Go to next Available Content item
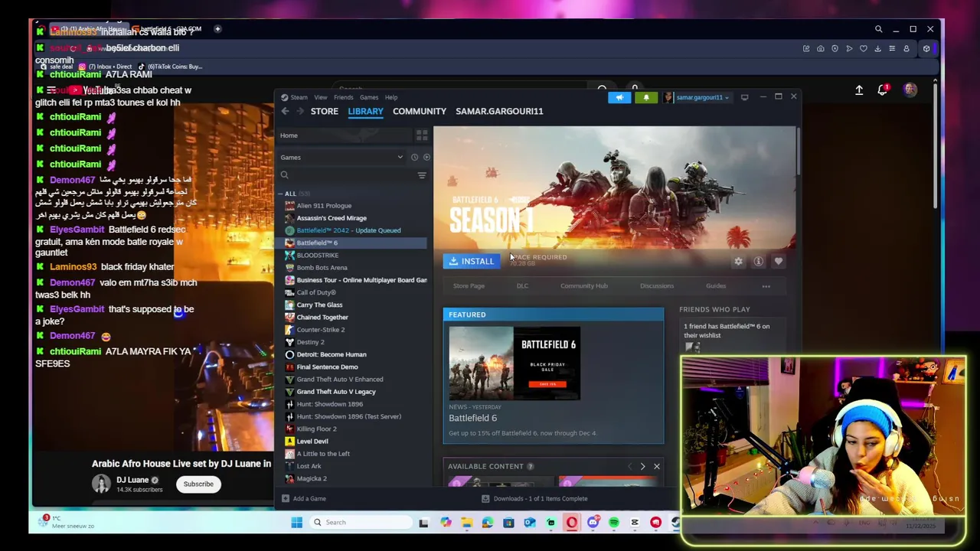 pyautogui.click(x=642, y=466)
